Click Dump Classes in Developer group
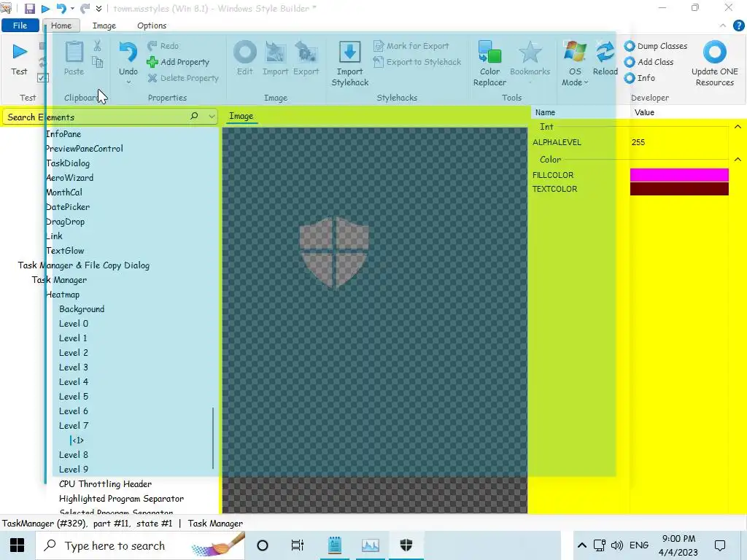Screen dimensions: 747x560 (x=656, y=46)
